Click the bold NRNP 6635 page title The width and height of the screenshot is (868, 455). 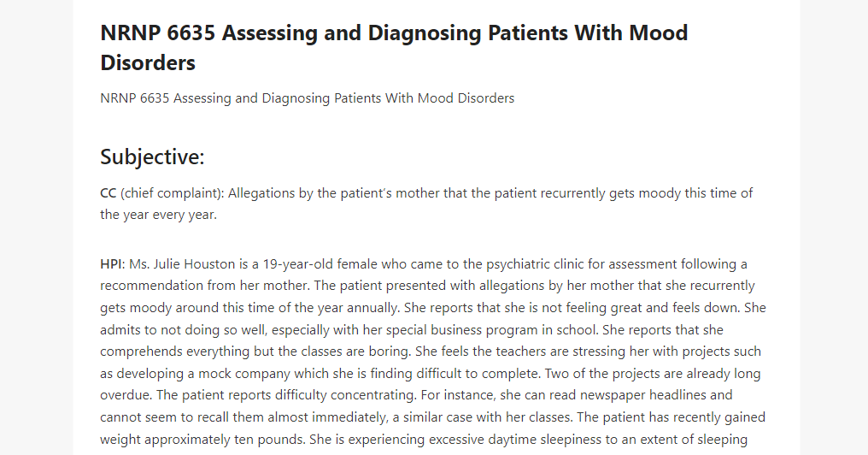(x=394, y=48)
